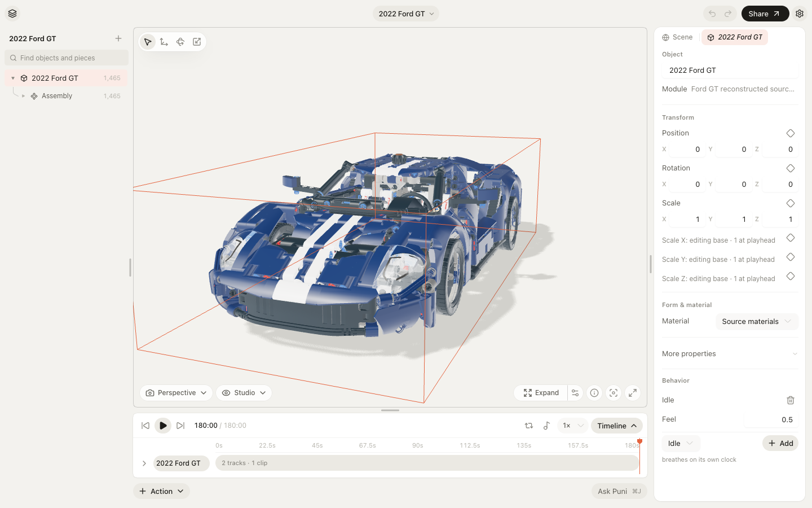Image resolution: width=812 pixels, height=508 pixels.
Task: Open Source materials dropdown
Action: pyautogui.click(x=757, y=321)
